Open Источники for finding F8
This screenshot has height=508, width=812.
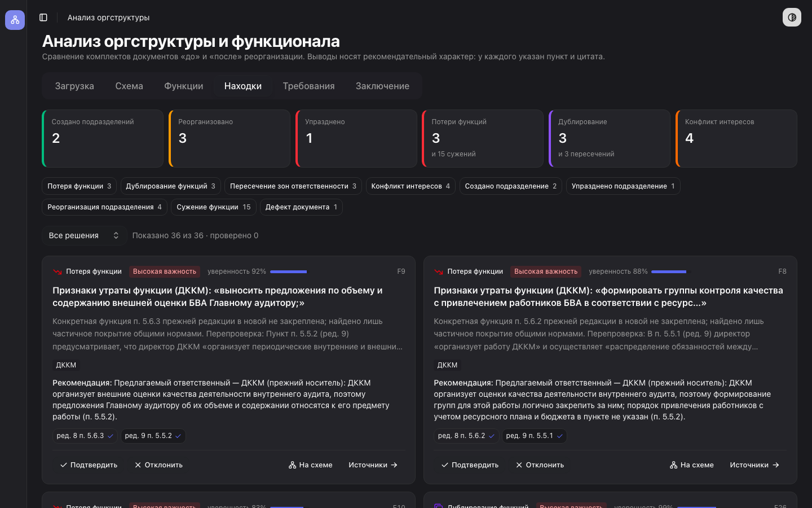point(754,465)
